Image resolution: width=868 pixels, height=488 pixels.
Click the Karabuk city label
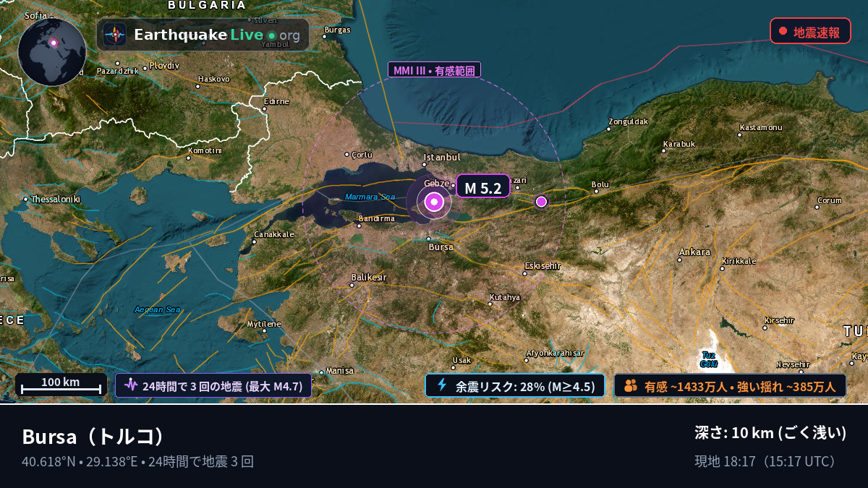pos(679,144)
